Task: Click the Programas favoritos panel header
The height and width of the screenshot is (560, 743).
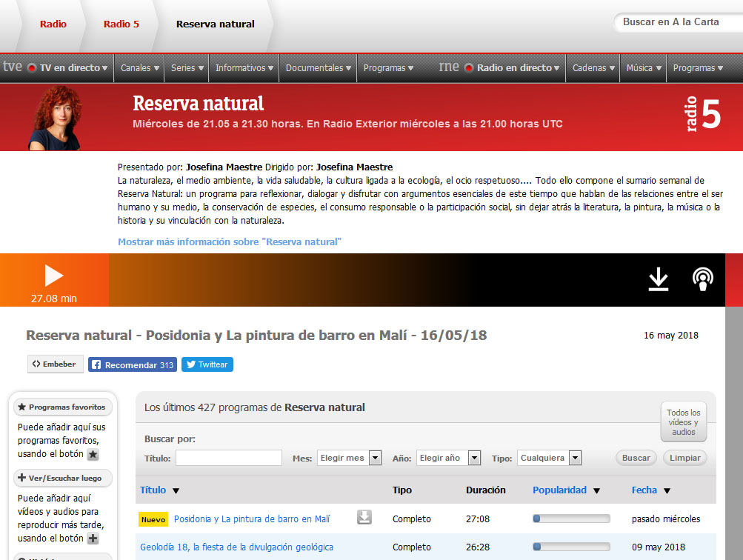Action: click(62, 407)
